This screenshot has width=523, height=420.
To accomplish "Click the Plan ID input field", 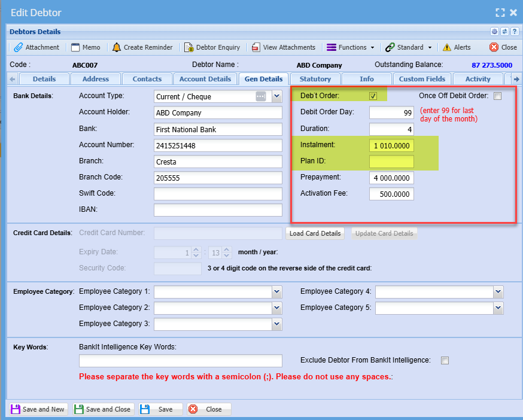I will point(391,162).
